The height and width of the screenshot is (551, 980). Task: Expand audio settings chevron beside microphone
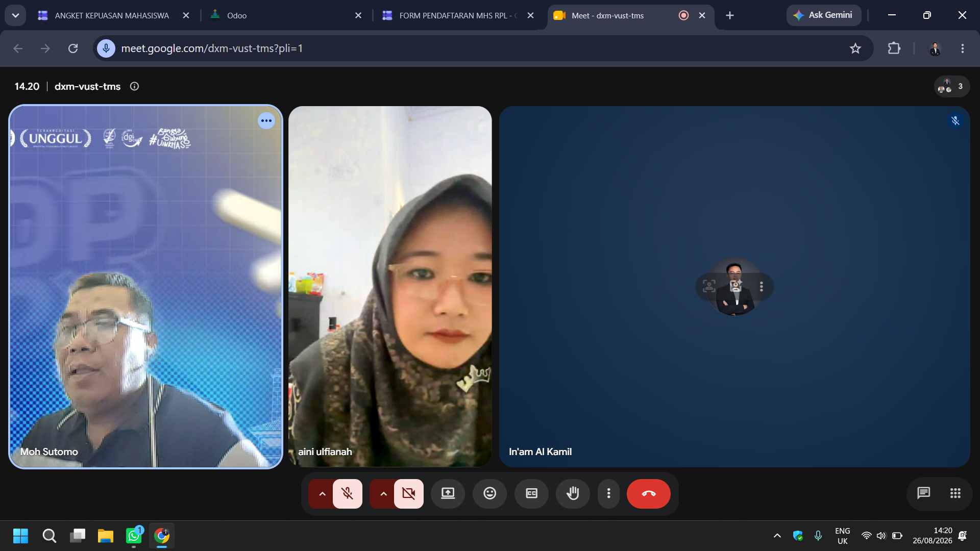tap(322, 493)
